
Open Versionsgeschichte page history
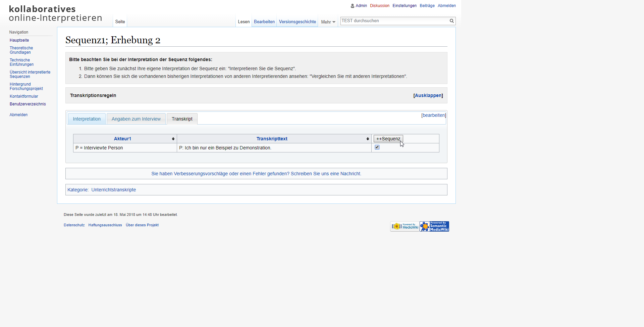297,22
